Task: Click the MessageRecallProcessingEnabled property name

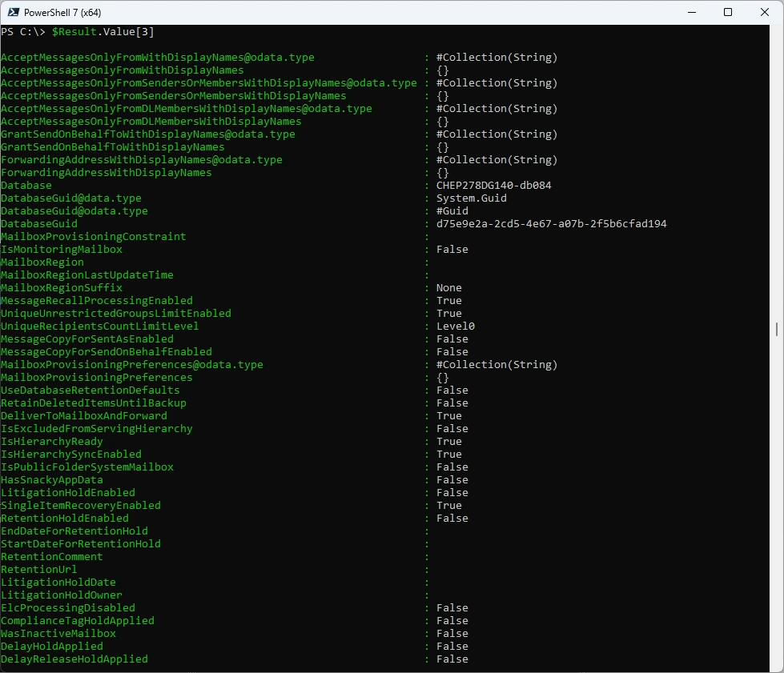Action: (x=97, y=301)
